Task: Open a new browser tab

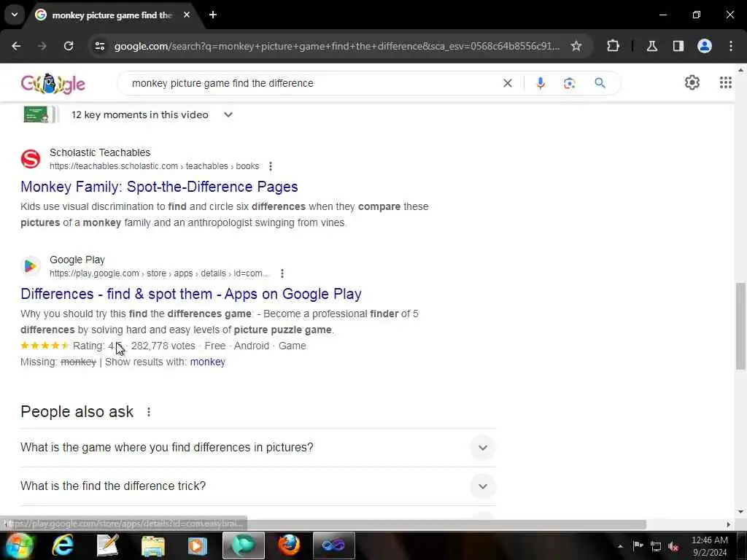Action: [x=213, y=15]
